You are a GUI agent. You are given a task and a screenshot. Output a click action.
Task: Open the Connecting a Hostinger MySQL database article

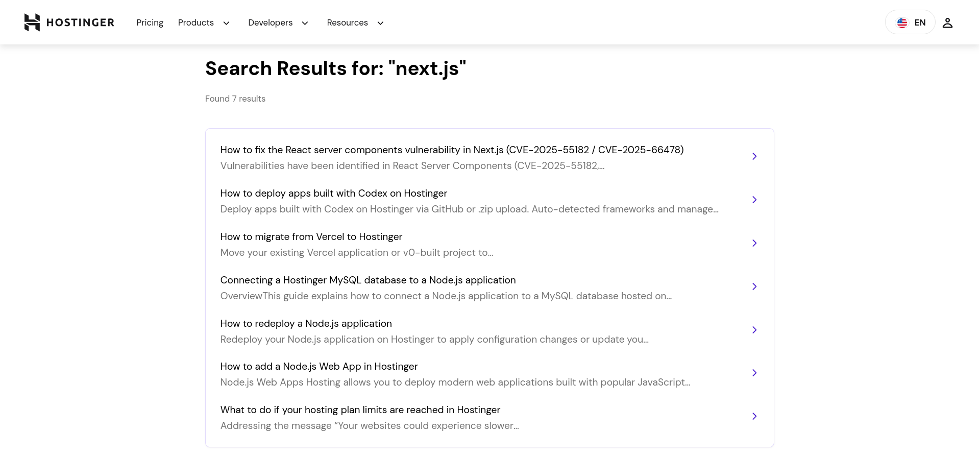click(x=368, y=280)
